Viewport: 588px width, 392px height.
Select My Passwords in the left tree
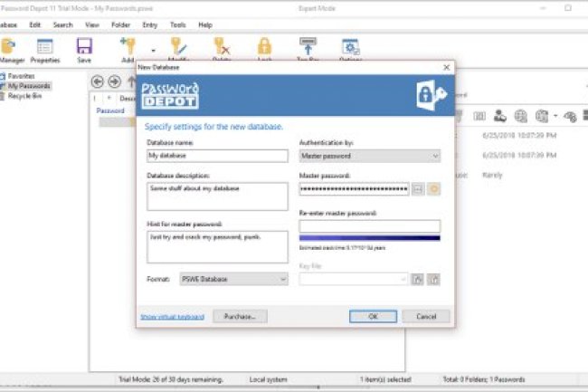coord(29,86)
